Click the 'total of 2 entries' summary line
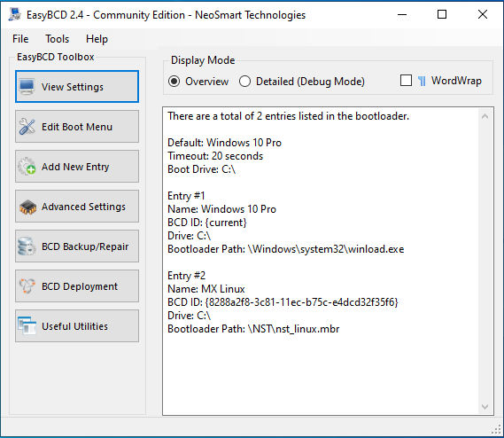Screen dimensions: 504x438 (289, 116)
